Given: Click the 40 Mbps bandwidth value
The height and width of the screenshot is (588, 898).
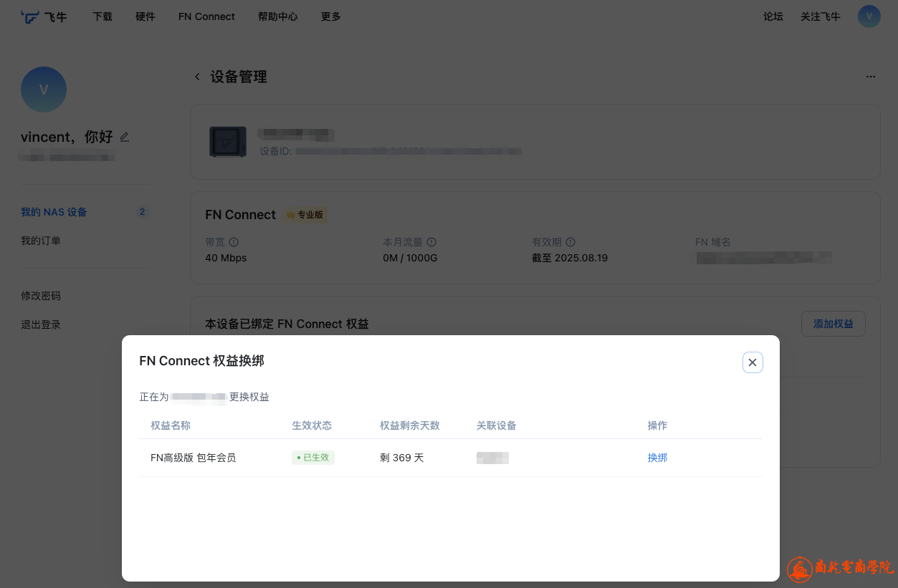Looking at the screenshot, I should [226, 258].
